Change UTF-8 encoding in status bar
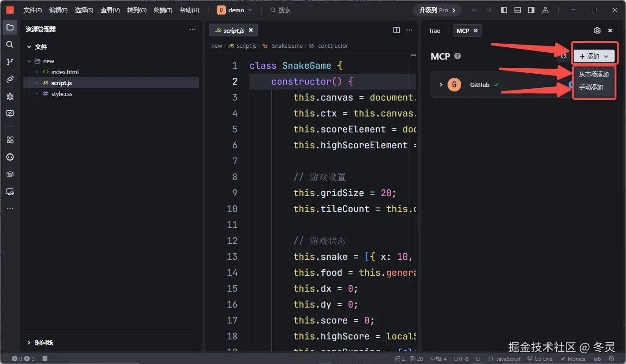 461,359
